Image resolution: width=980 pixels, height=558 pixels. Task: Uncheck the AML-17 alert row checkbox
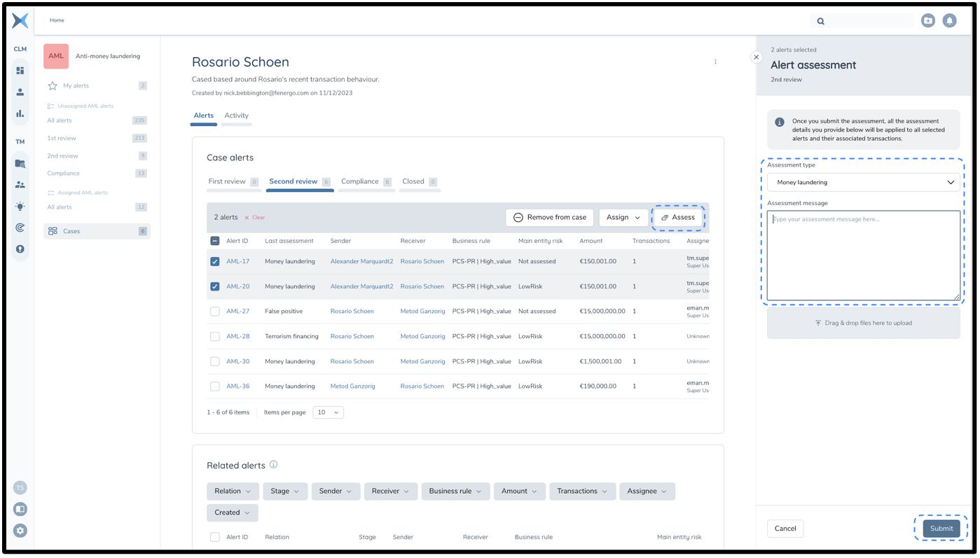[x=214, y=261]
